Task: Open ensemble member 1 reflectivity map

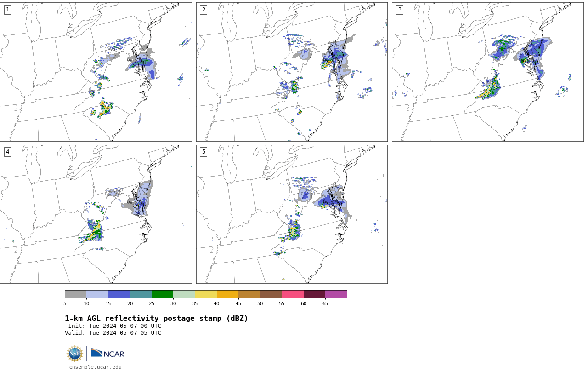Action: (96, 72)
